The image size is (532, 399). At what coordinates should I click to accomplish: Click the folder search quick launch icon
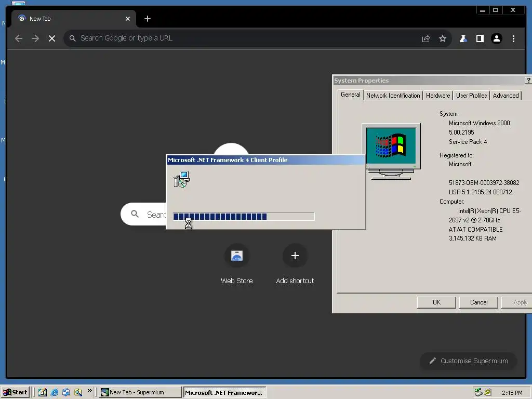click(x=78, y=392)
